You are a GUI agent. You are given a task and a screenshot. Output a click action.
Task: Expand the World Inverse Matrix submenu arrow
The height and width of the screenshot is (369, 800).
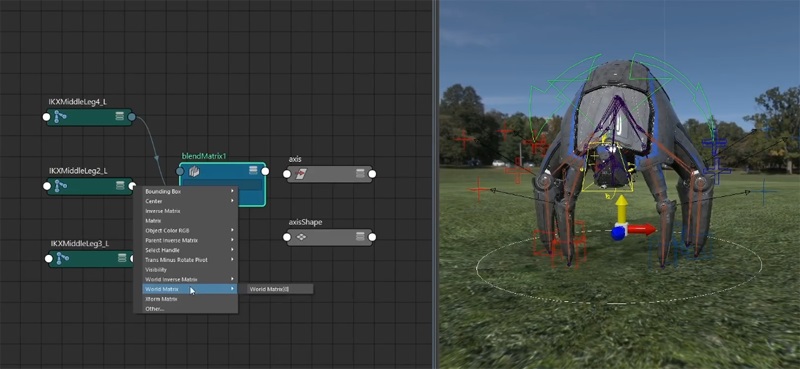(x=232, y=279)
